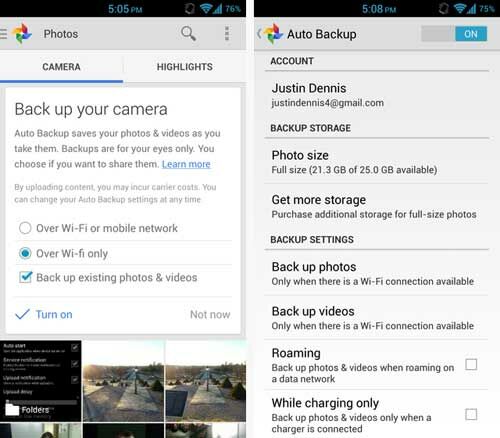Enable the While charging only checkbox
500x438 pixels.
[471, 415]
